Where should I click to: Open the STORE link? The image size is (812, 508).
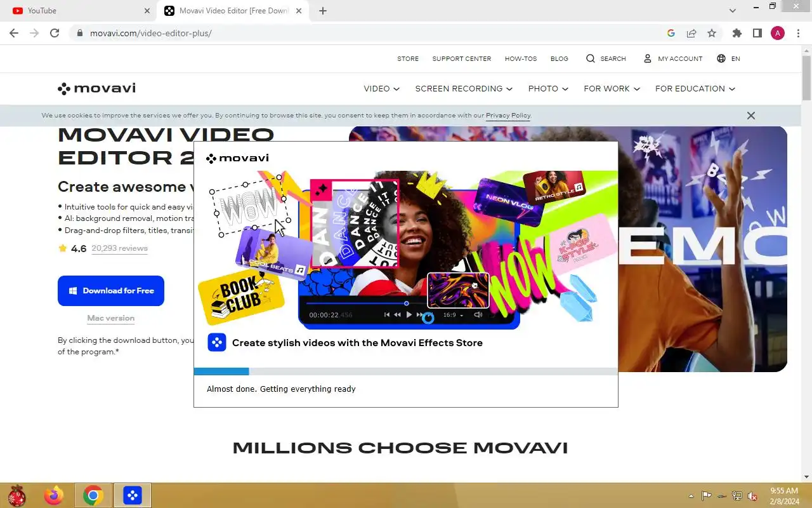point(408,58)
